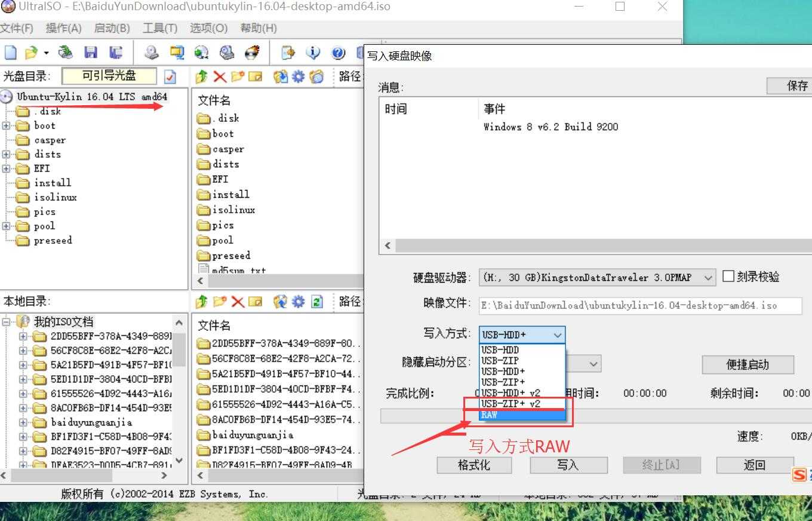Open the 启动(B) menu

point(112,28)
